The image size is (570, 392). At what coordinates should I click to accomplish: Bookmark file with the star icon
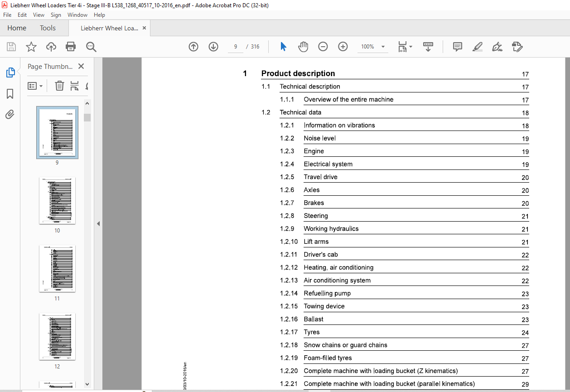31,47
